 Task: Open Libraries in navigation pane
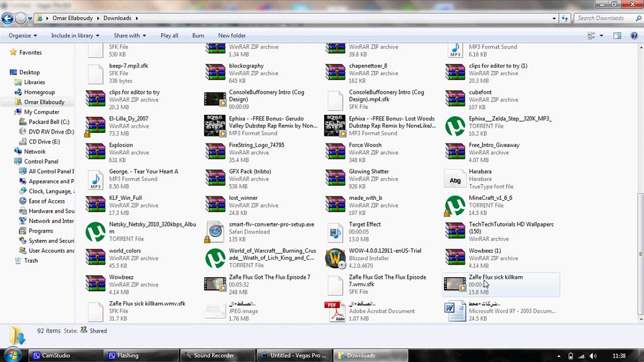click(35, 82)
